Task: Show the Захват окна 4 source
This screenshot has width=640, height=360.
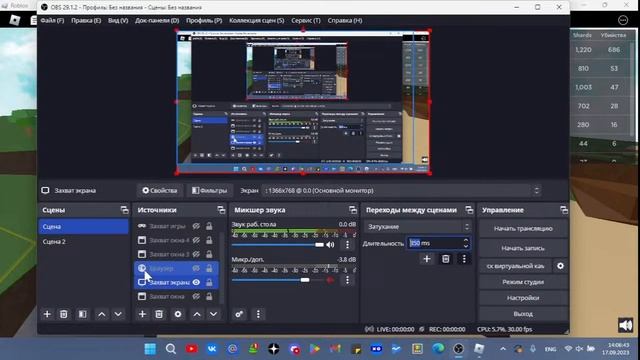Action: (196, 240)
